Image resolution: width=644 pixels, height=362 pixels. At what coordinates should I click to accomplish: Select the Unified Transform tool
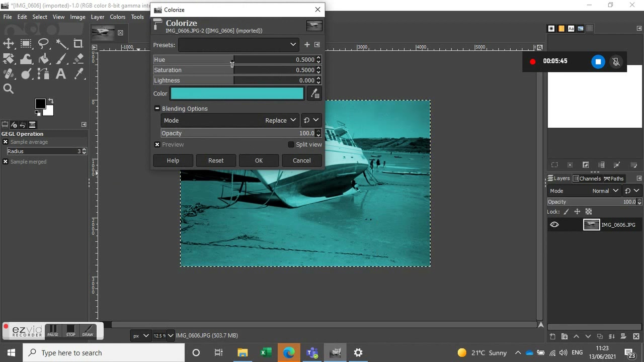(9, 59)
